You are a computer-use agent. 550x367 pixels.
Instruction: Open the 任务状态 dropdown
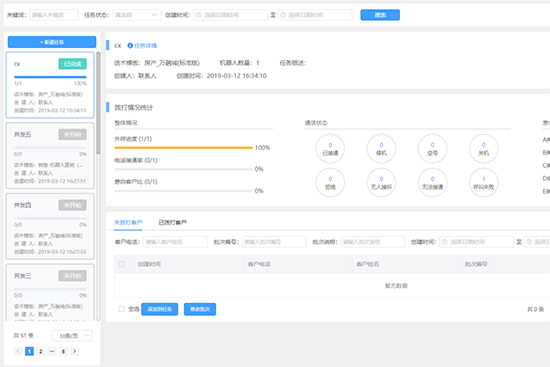point(137,15)
